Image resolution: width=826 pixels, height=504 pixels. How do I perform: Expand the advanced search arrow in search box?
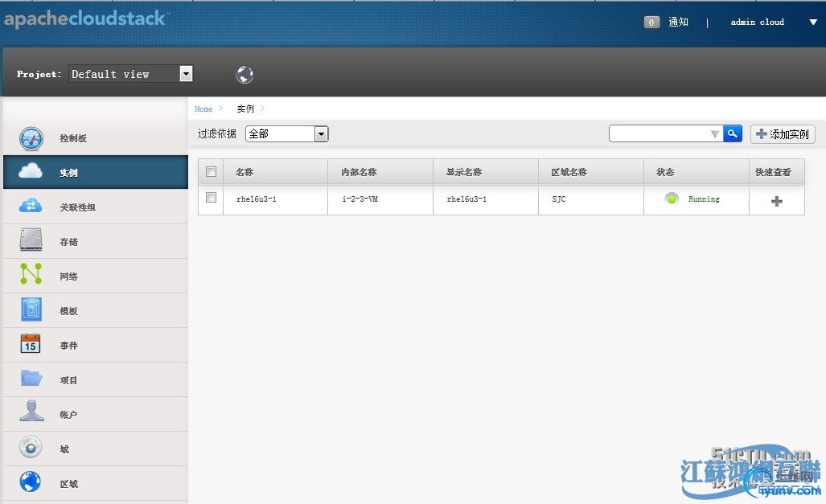(715, 134)
